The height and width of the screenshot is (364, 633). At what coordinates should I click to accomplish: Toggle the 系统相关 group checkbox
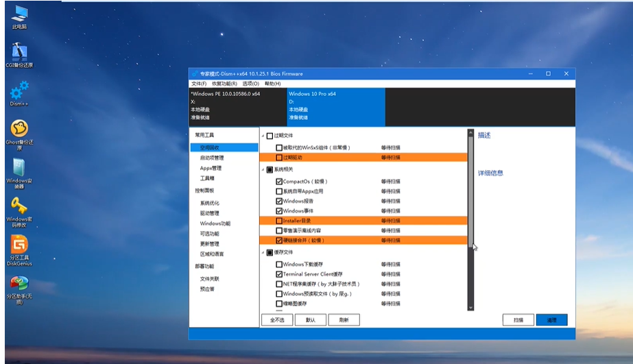270,169
